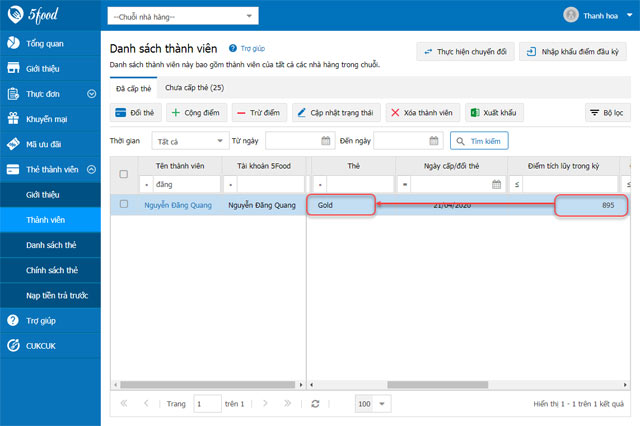Click the Tổng quan dashboard icon
Screen dimensions: 640x426
tap(14, 43)
